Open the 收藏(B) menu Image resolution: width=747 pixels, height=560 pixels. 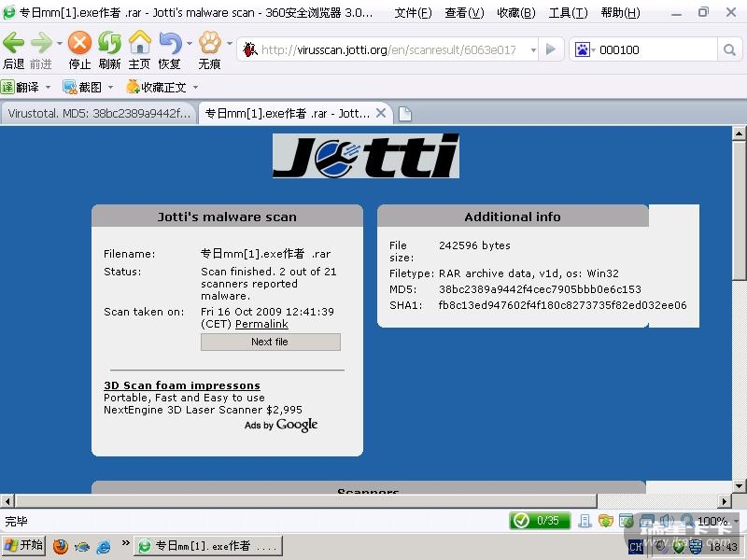[516, 13]
